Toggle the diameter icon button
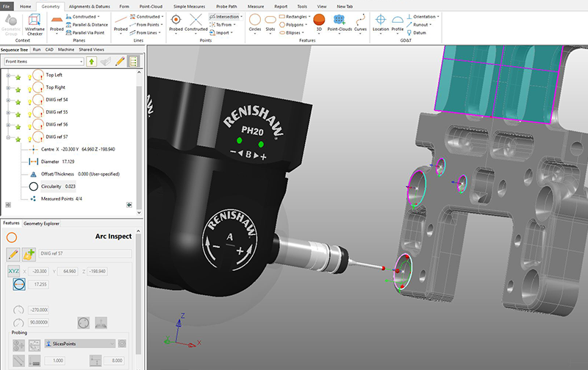The image size is (588, 370). [x=19, y=285]
